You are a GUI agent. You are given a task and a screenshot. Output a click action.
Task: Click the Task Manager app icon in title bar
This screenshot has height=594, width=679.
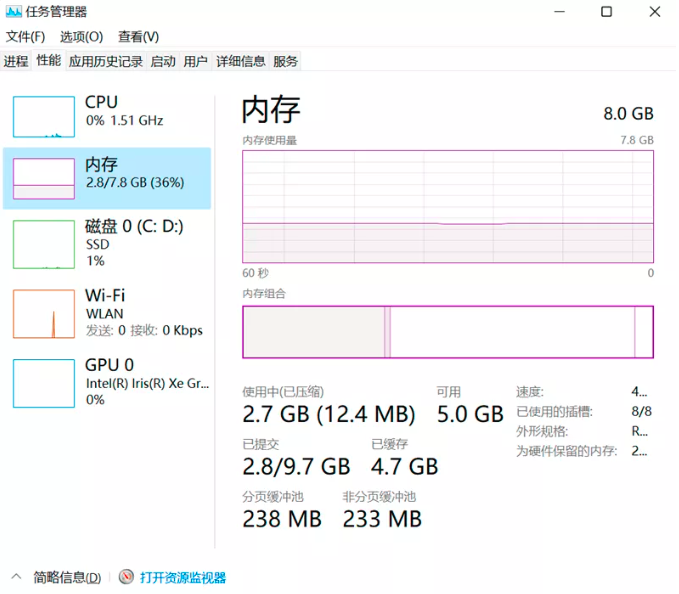(x=12, y=12)
